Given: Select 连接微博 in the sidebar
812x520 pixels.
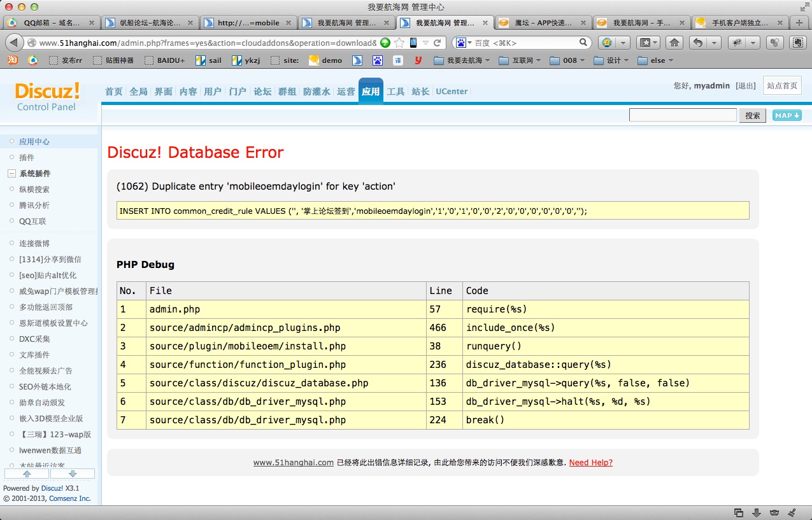Looking at the screenshot, I should [x=34, y=243].
